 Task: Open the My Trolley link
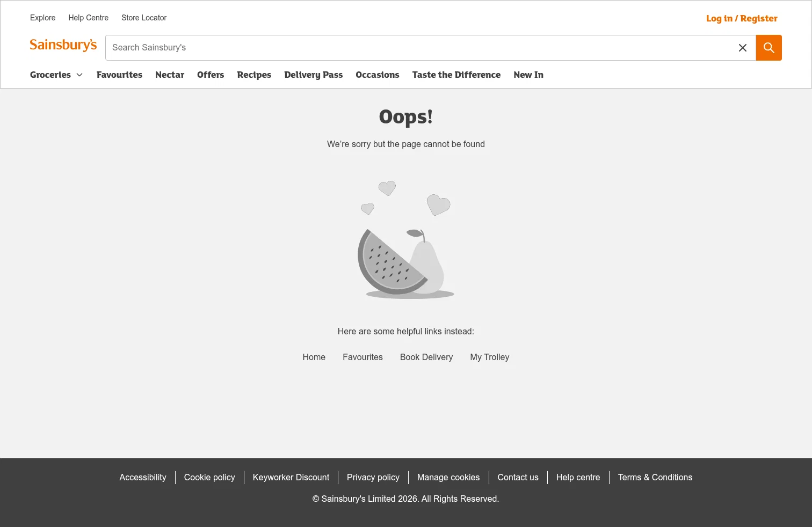pyautogui.click(x=490, y=357)
